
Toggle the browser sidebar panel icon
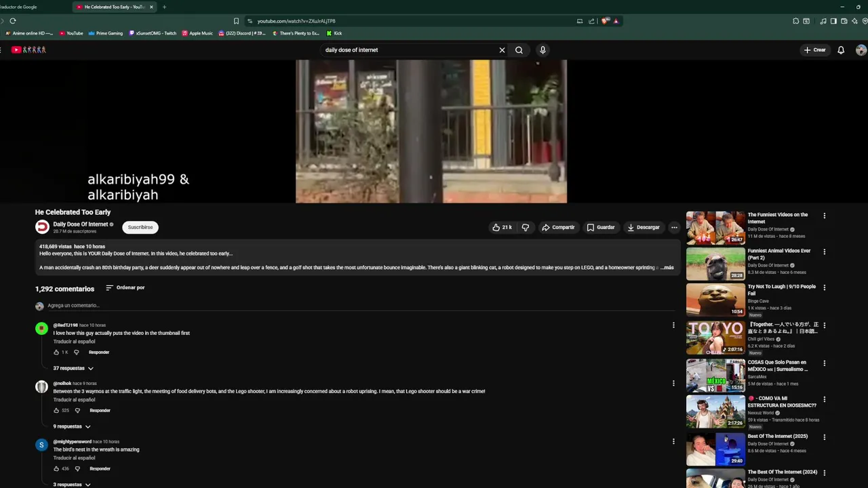(833, 21)
